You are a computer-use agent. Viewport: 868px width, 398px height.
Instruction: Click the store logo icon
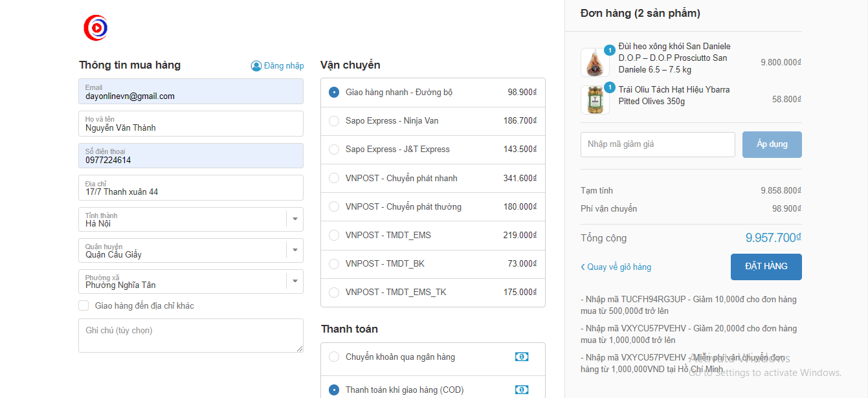95,28
